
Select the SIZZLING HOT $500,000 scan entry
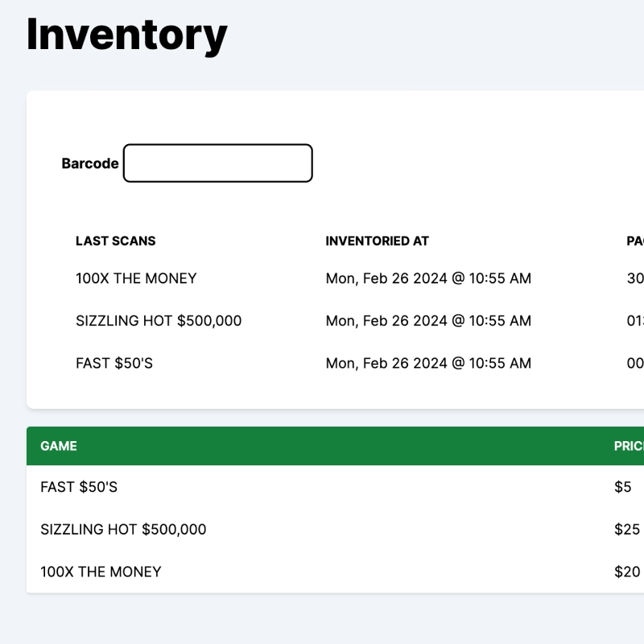click(x=159, y=320)
